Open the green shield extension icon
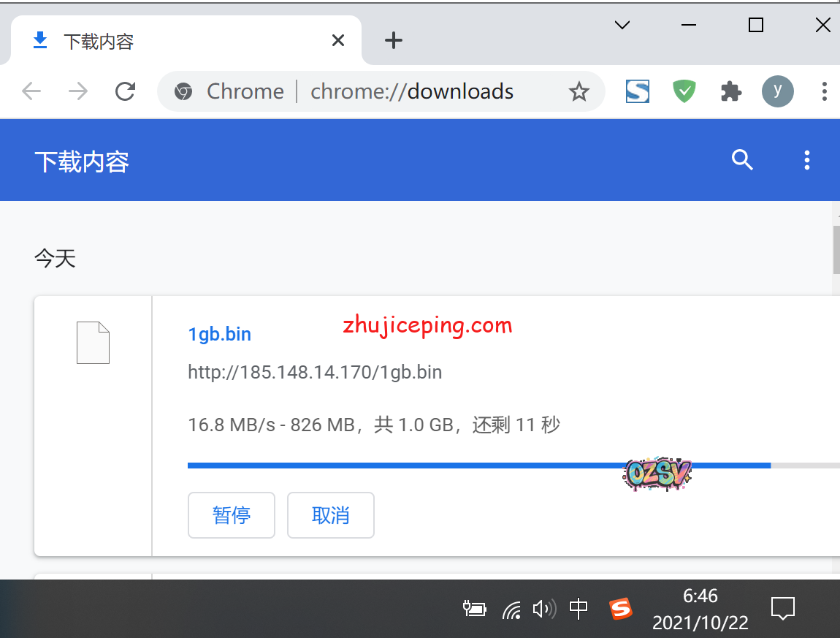The height and width of the screenshot is (638, 840). [x=684, y=91]
